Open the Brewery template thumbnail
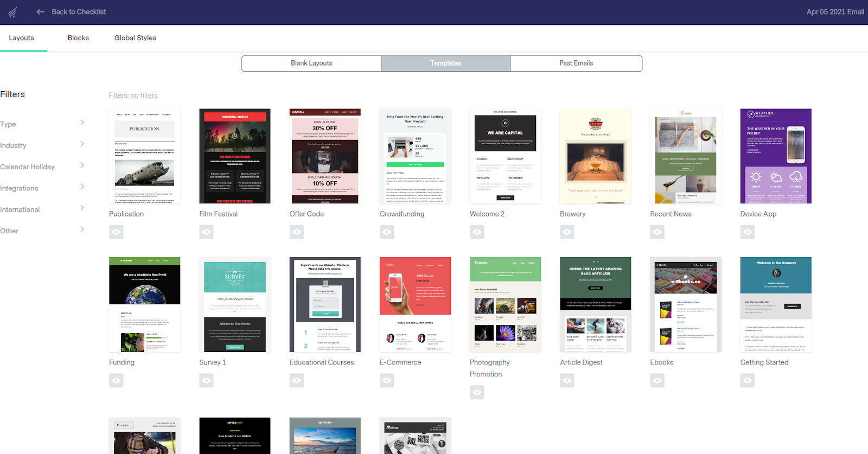Screen dimensions: 868x454 596,156
